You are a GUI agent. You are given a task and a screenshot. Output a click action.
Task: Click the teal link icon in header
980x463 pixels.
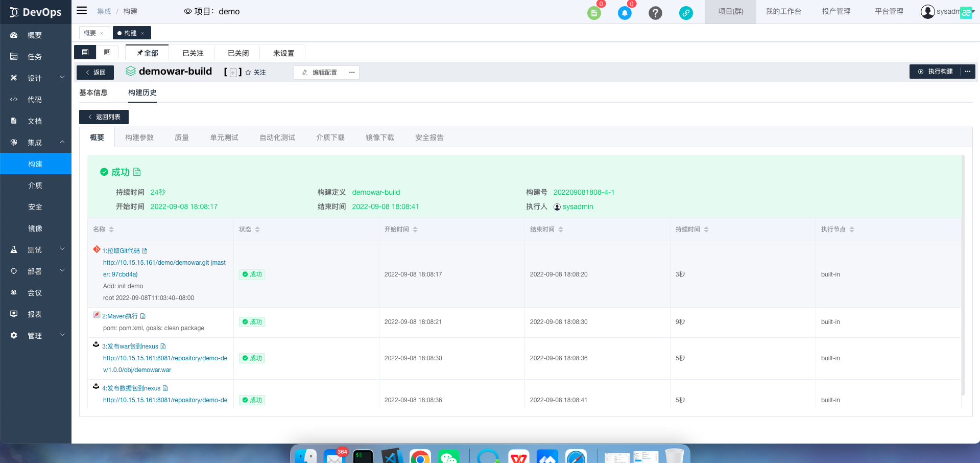coord(686,13)
